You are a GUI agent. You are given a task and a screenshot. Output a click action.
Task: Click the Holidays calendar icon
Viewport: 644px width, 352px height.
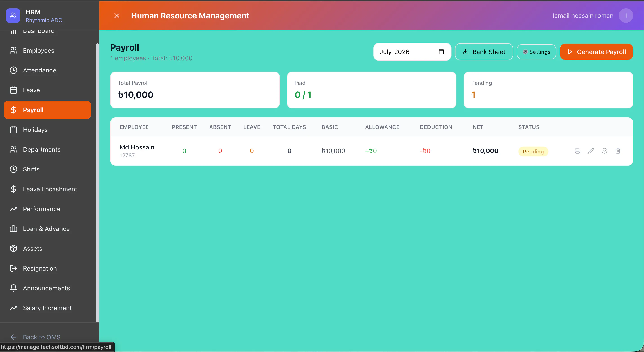(x=13, y=130)
